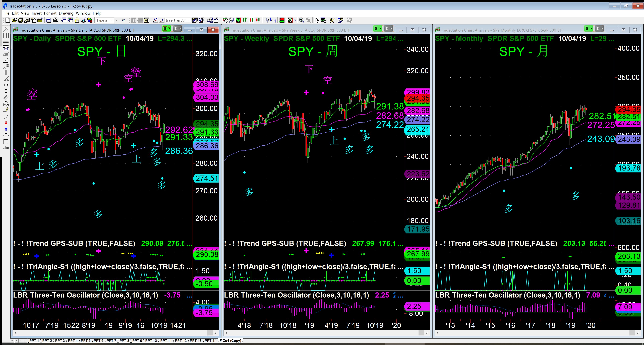Click the Trend GPS-SUB label in Weekly chart
Screen dimensions: 644x345
pyautogui.click(x=285, y=244)
